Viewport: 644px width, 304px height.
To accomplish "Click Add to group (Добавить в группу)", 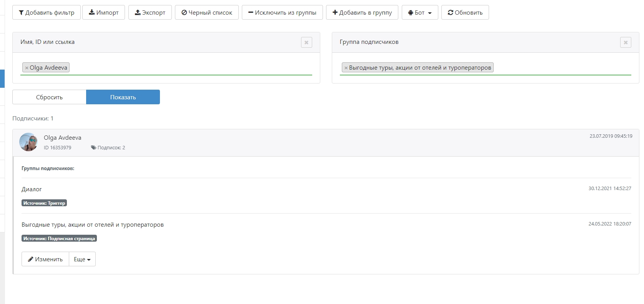I will [362, 12].
